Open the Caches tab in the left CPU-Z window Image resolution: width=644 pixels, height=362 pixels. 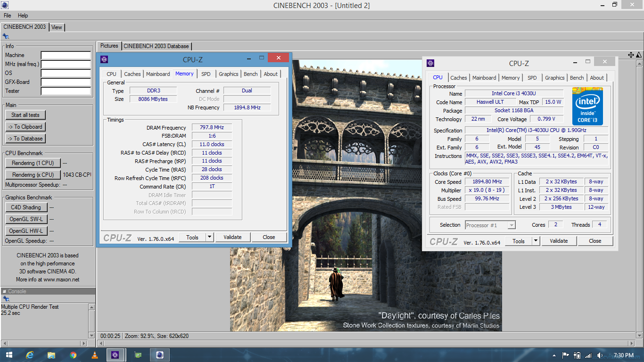(132, 74)
